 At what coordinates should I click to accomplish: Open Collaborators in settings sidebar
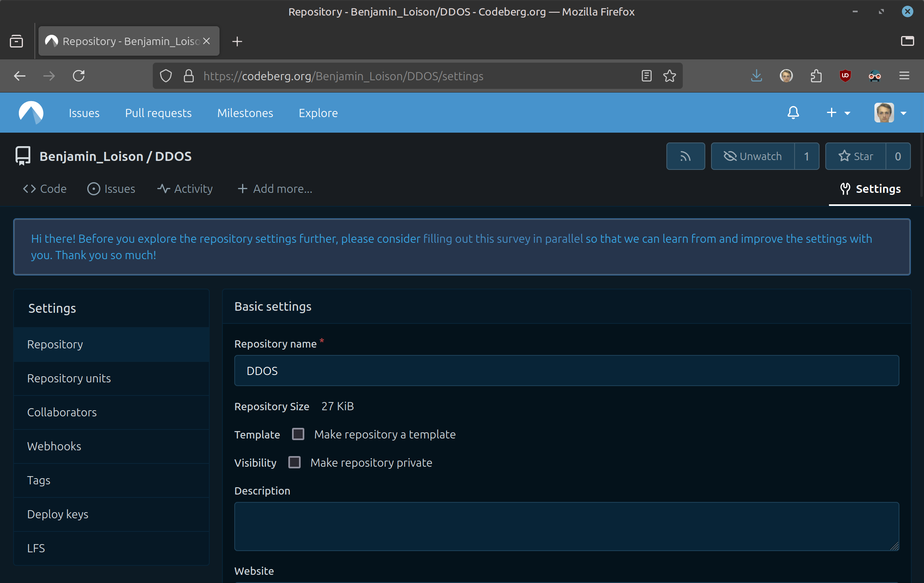[62, 412]
